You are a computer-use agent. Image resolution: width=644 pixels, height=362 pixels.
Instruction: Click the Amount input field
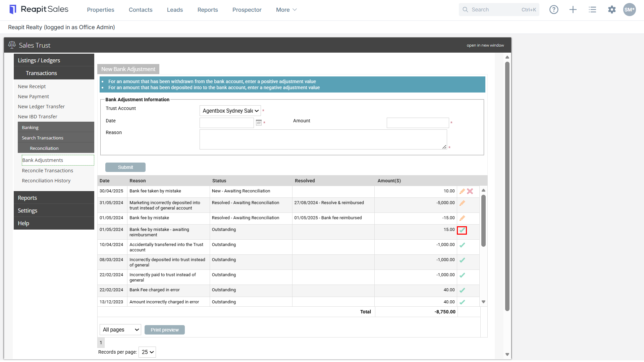pyautogui.click(x=418, y=123)
